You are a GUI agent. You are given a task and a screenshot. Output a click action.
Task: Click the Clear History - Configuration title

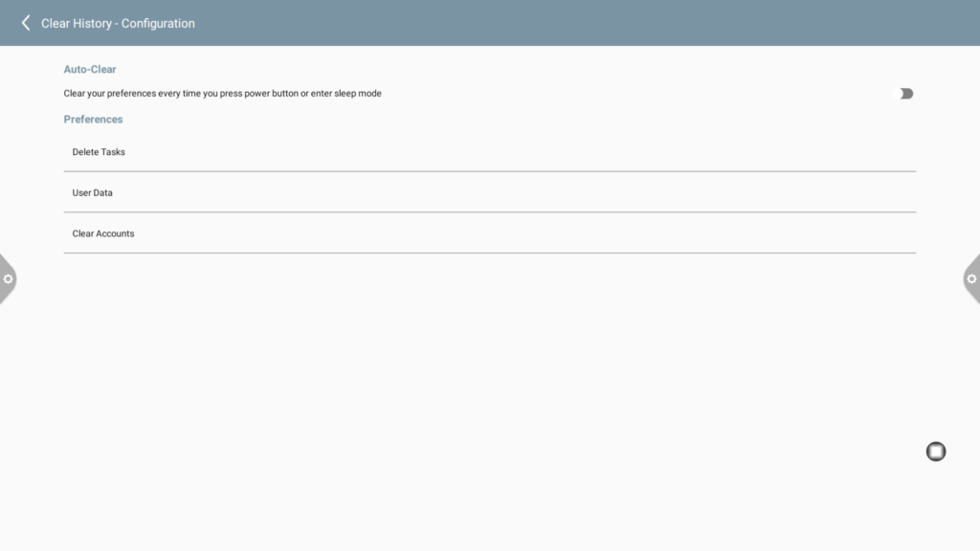point(118,23)
